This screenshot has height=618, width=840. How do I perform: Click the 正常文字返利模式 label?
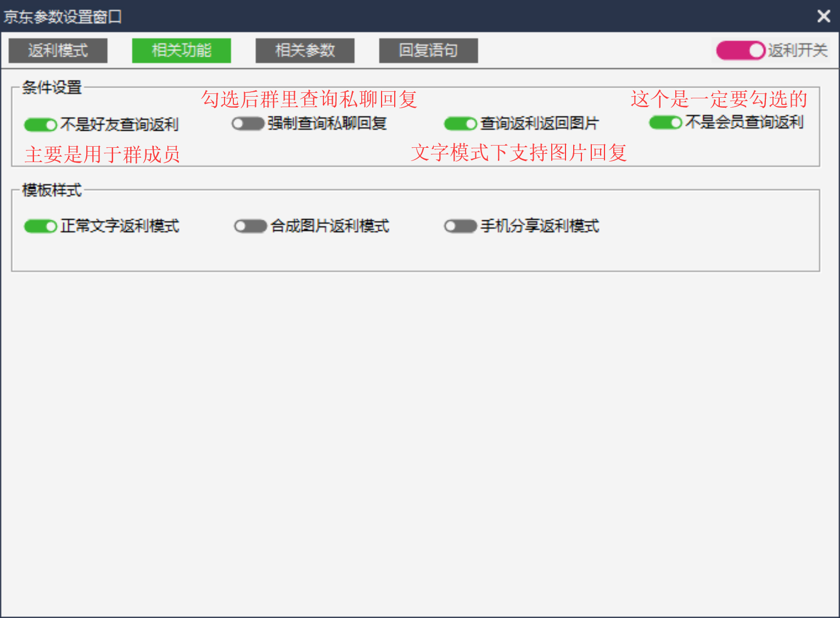point(120,226)
